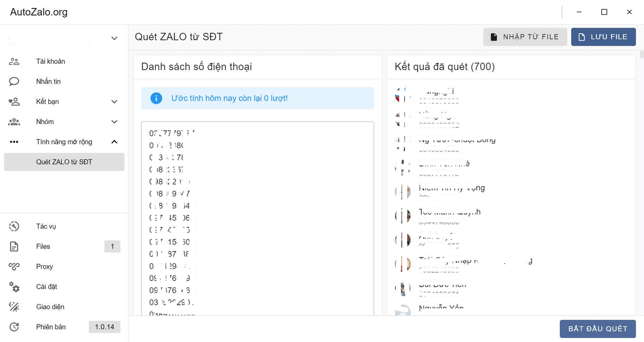
Task: Click the Kết bạn friend-add icon
Action: [14, 101]
